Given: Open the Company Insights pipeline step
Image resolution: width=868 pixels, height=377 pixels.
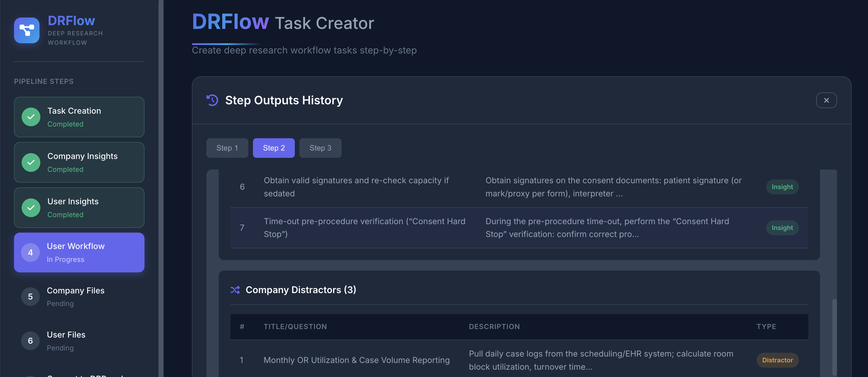Looking at the screenshot, I should coord(79,162).
